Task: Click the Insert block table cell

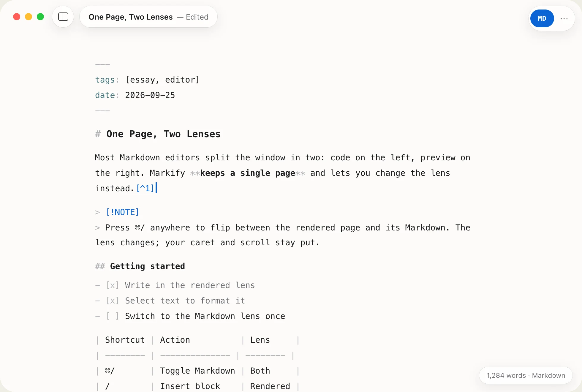Action: (x=190, y=386)
